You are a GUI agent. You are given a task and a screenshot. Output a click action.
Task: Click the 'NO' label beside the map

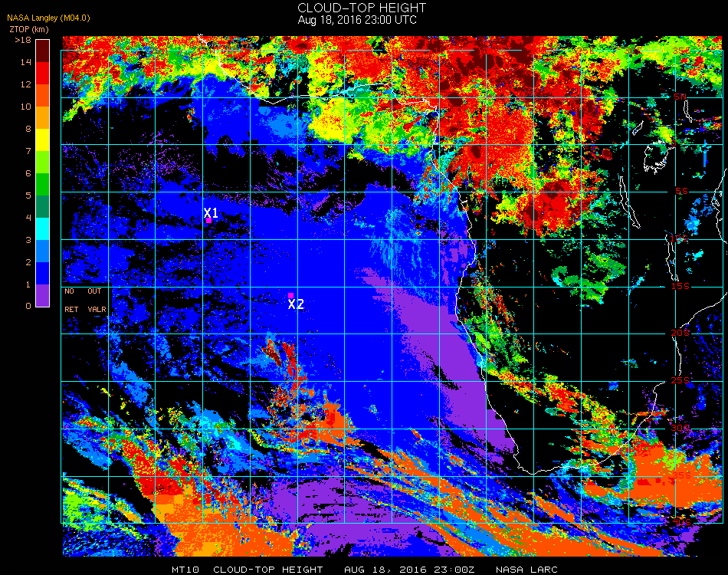(x=69, y=291)
